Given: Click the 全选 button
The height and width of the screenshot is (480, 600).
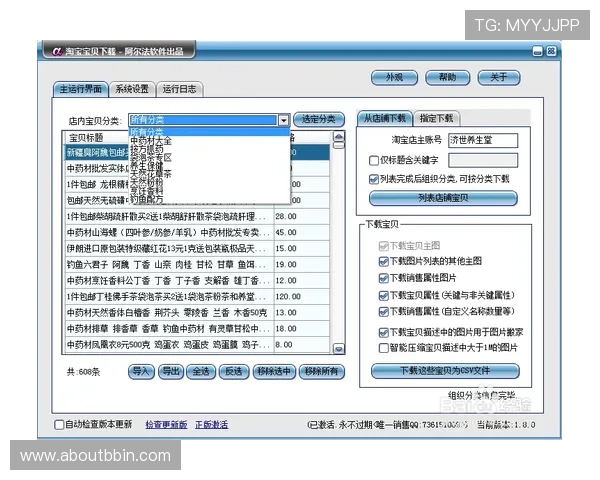Looking at the screenshot, I should click(201, 372).
